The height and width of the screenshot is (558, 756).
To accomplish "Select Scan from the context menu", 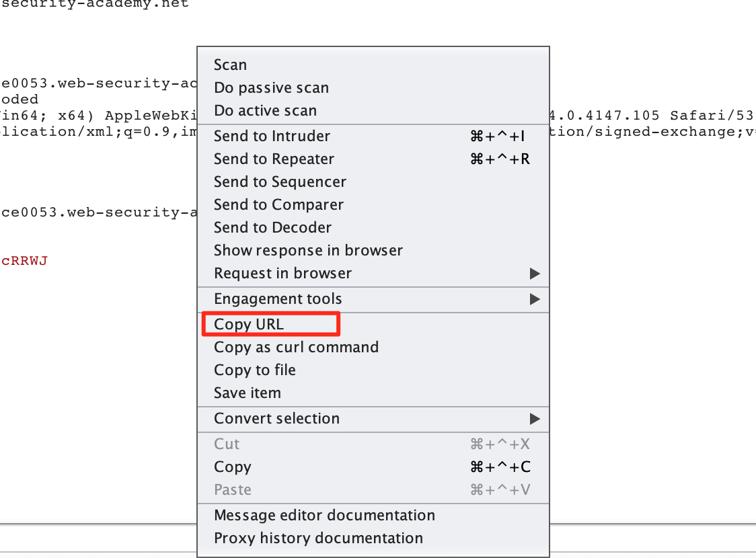I will (230, 65).
